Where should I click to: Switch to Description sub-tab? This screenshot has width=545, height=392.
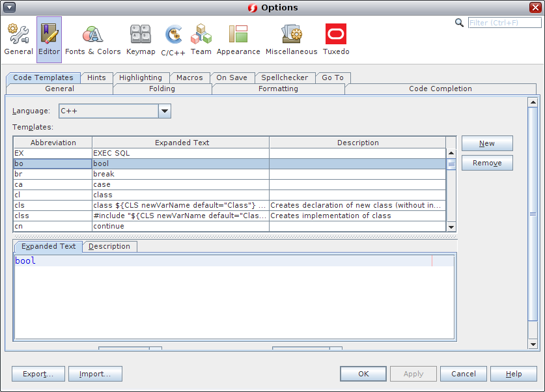(109, 246)
